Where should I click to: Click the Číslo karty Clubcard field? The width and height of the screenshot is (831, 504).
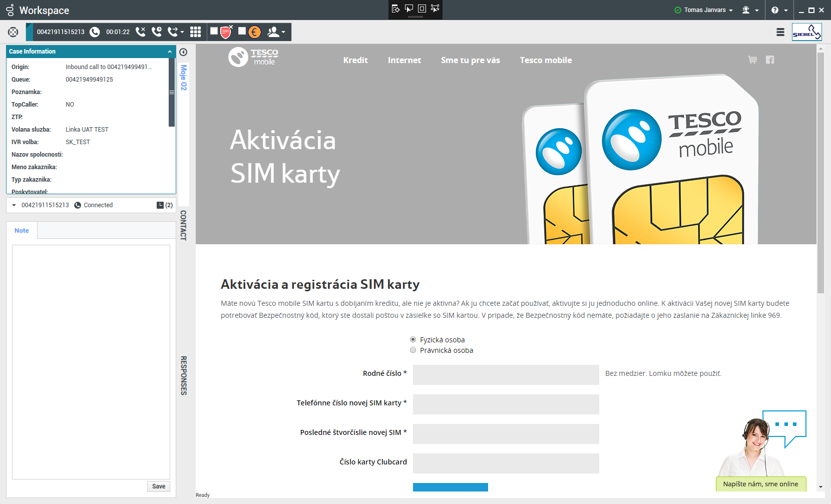[506, 463]
